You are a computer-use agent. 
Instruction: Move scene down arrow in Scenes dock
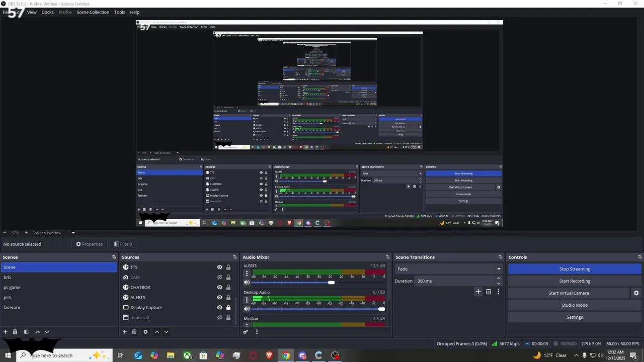[47, 332]
